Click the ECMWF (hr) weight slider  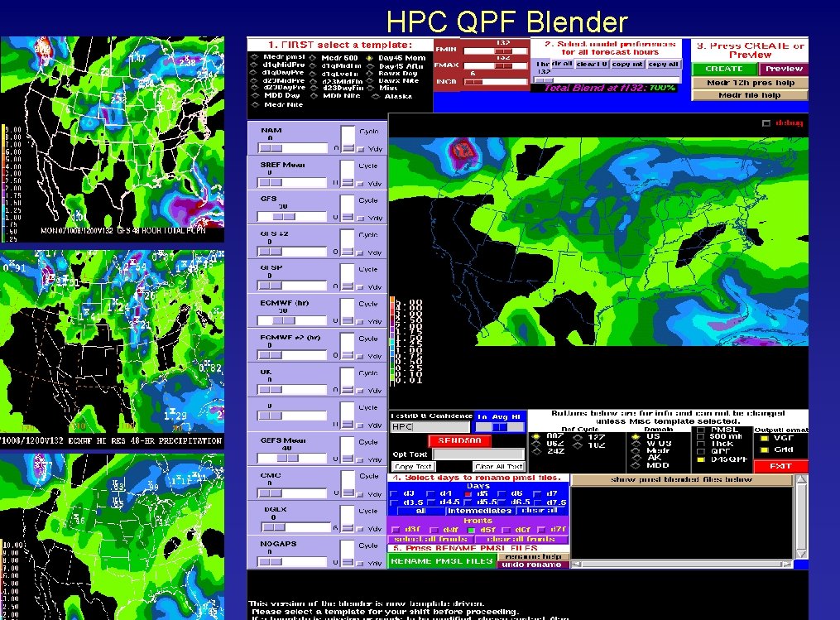pyautogui.click(x=292, y=320)
